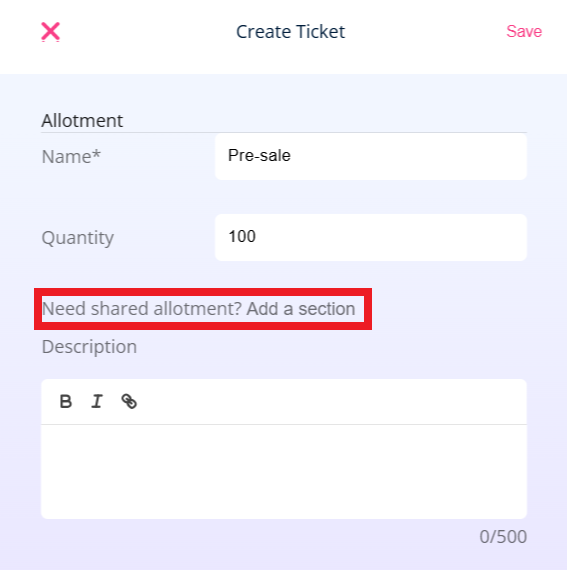Toggle italic formatting in description editor

97,402
